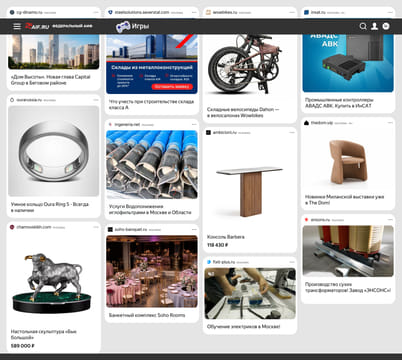Open the soho-banquet.ru source link

131,230
